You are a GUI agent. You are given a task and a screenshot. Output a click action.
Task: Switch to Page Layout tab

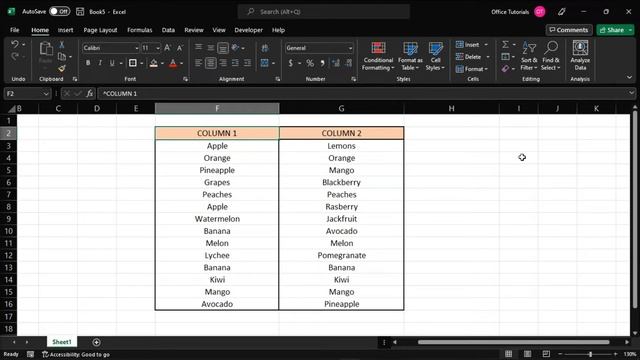click(x=100, y=30)
